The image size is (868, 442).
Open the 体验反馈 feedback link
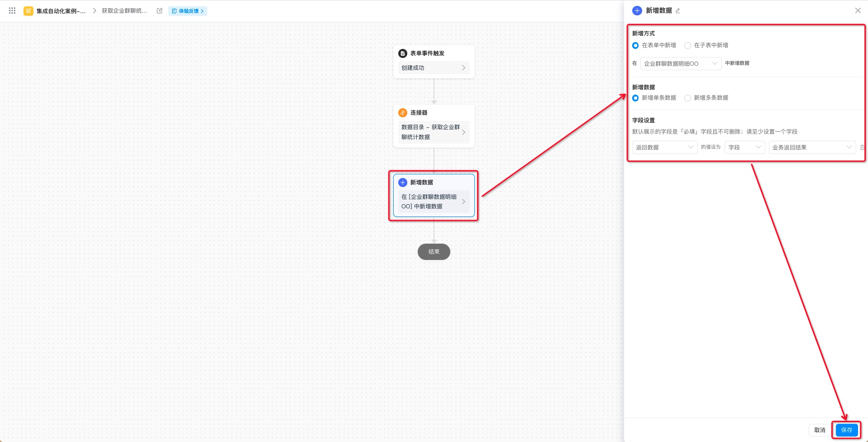coord(188,11)
